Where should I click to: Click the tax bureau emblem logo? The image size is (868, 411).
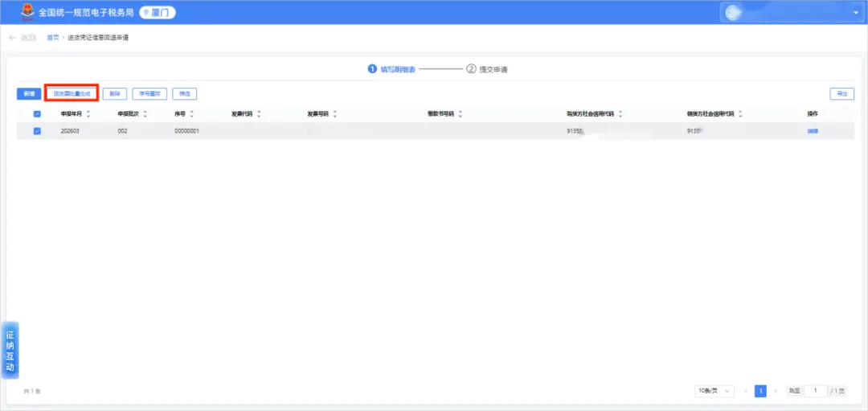(x=27, y=12)
